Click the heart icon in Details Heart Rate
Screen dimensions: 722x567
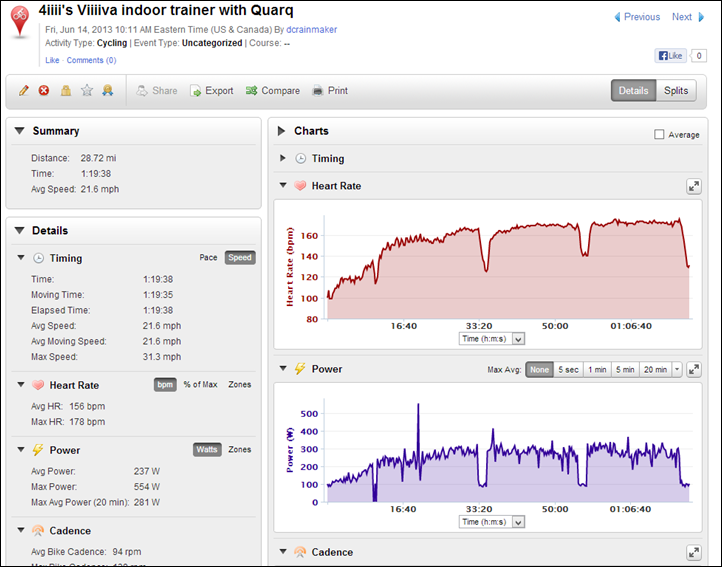tap(38, 385)
